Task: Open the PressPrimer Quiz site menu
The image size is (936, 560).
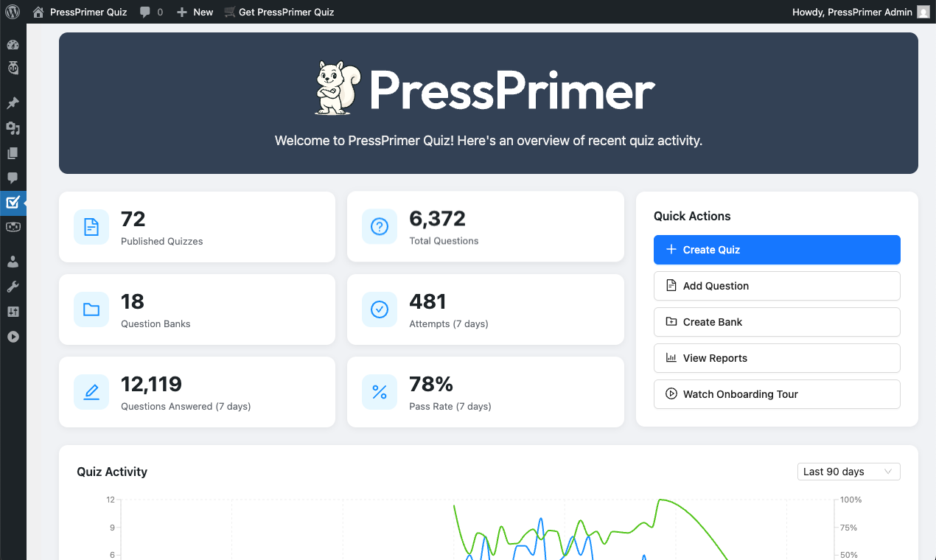Action: [80, 12]
